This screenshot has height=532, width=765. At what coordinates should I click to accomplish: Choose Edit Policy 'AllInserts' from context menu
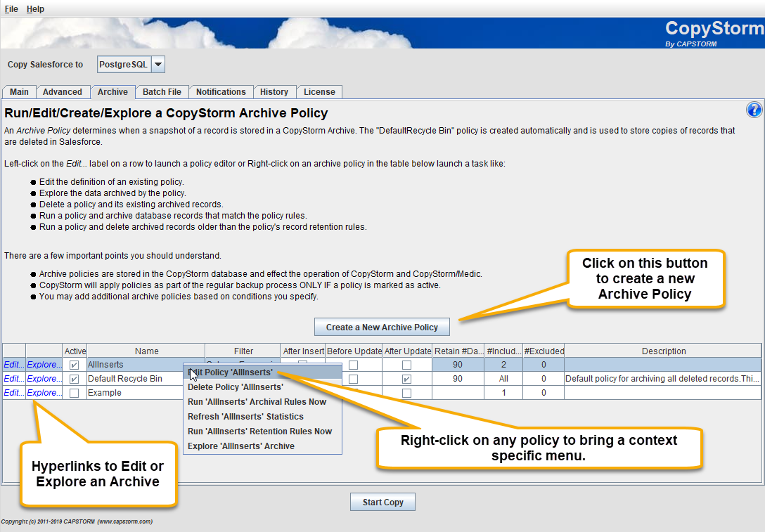coord(262,372)
